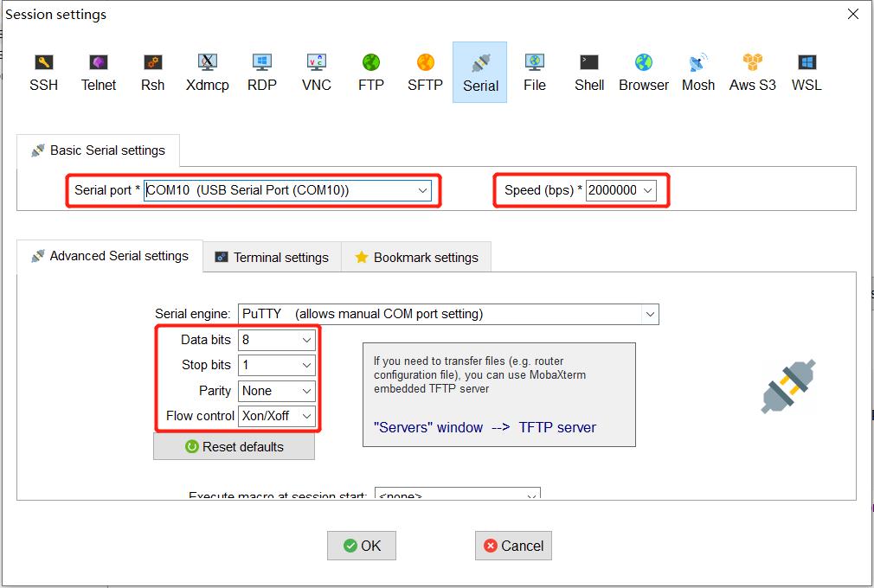Open the FTP session type
874x588 pixels.
[x=370, y=72]
